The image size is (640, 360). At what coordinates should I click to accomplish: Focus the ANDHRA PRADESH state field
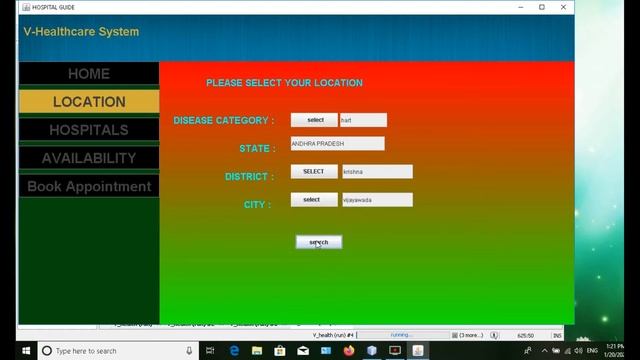point(338,144)
